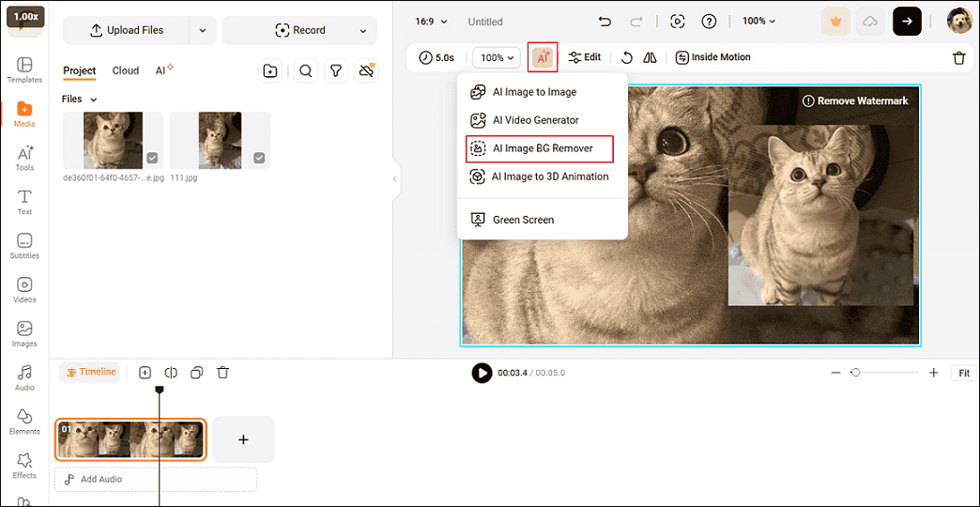The height and width of the screenshot is (507, 980).
Task: Expand the Upload Files dropdown arrow
Action: (203, 30)
